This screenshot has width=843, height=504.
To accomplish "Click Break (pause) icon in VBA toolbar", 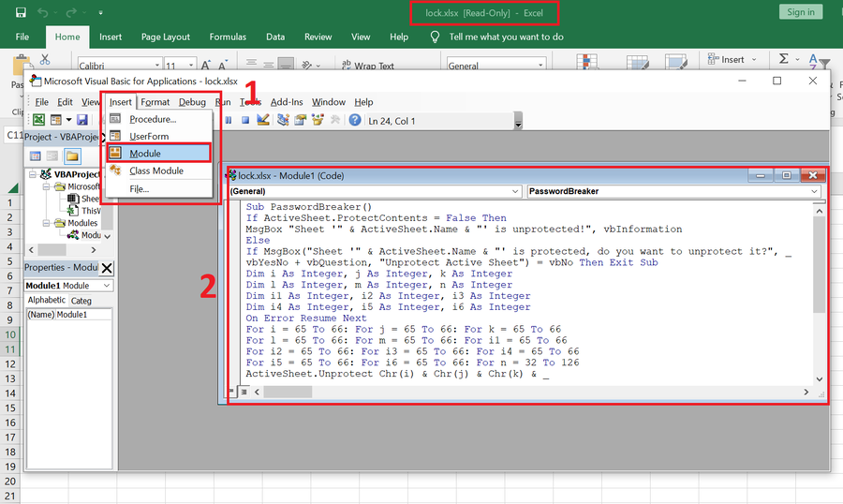I will pyautogui.click(x=229, y=120).
